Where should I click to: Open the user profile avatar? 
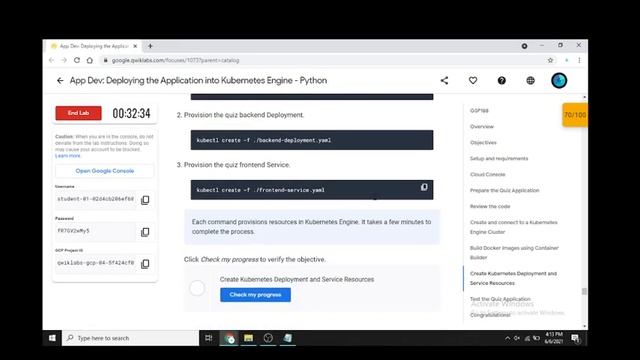(559, 80)
